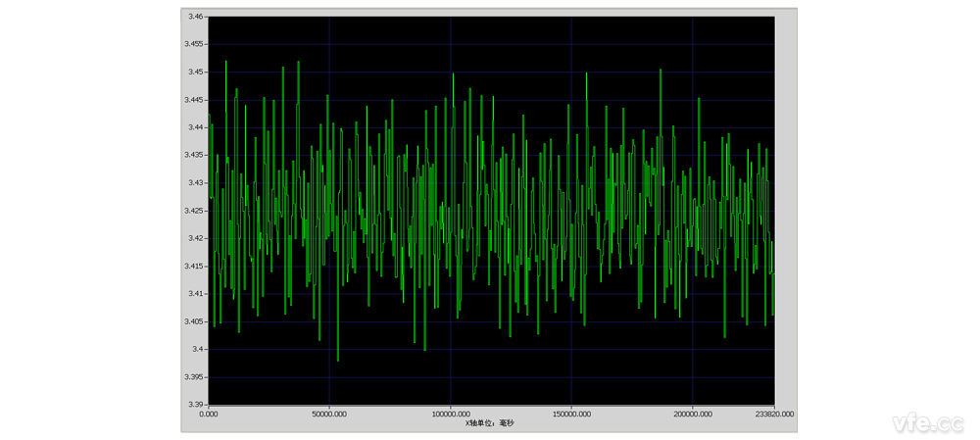Select the 3.45 y-axis tick label
This screenshot has height=440, width=980.
[x=196, y=72]
